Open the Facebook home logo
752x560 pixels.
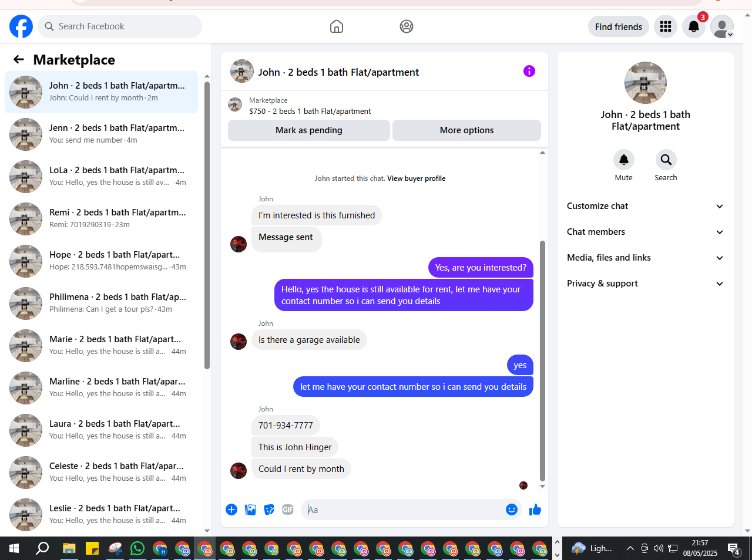[x=21, y=26]
